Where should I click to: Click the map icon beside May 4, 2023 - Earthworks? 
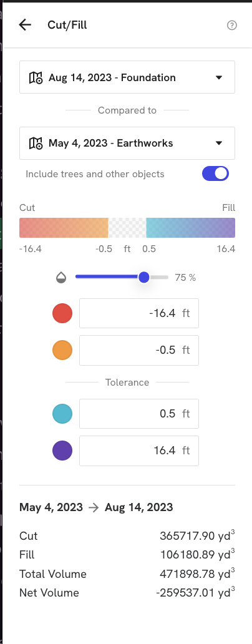(x=36, y=144)
